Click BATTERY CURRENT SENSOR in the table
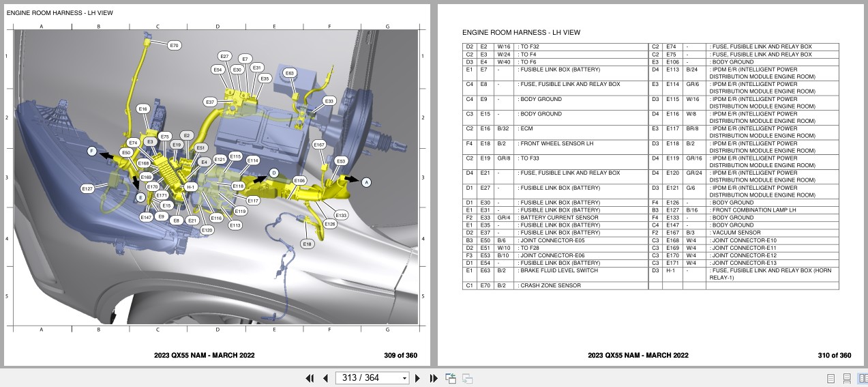868x387 pixels. [558, 218]
